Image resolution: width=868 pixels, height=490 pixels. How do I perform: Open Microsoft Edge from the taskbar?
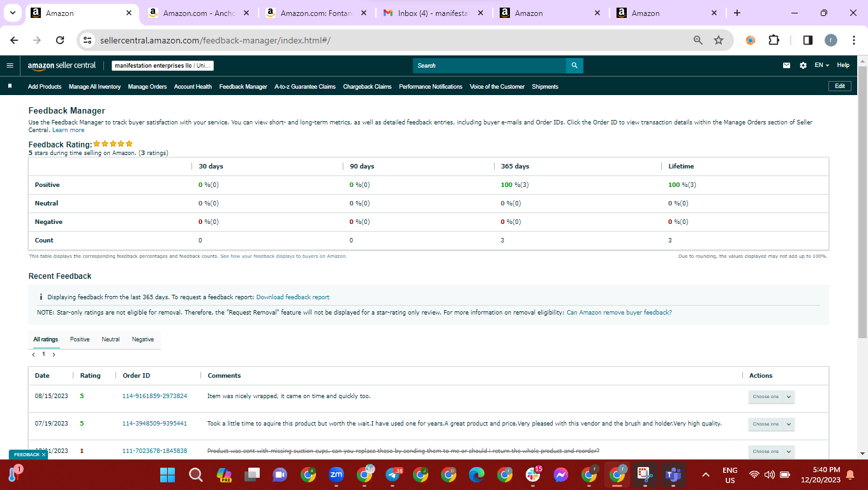click(x=477, y=475)
